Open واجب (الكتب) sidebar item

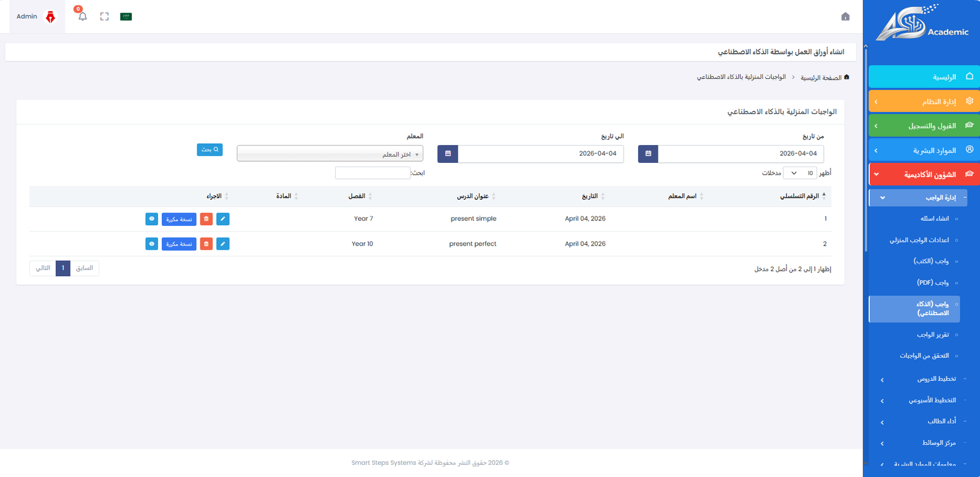coord(931,261)
